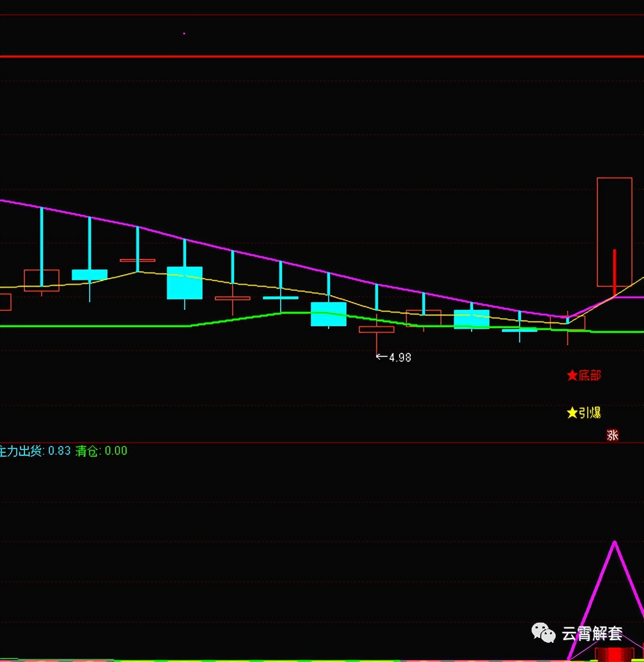This screenshot has height=662, width=644.
Task: Select the thick red horizontal line
Action: [322, 57]
